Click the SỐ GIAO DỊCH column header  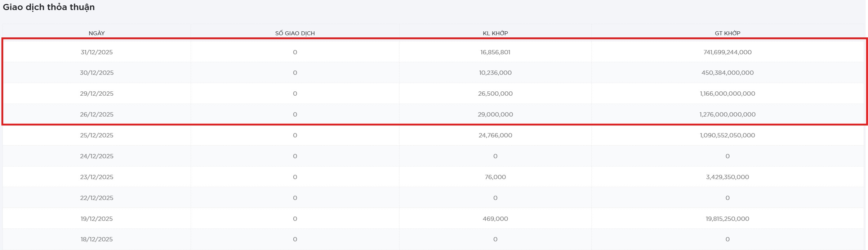pyautogui.click(x=295, y=33)
